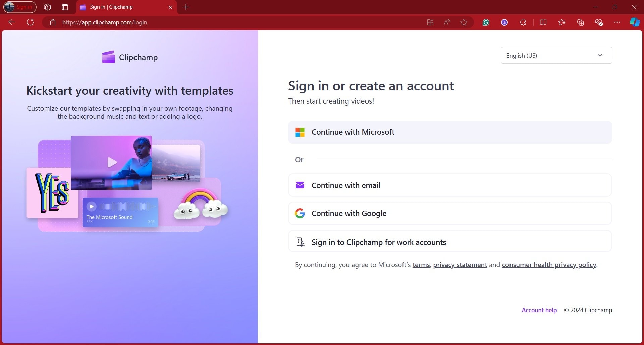The image size is (644, 345).
Task: View site information via the lock icon
Action: pos(53,22)
